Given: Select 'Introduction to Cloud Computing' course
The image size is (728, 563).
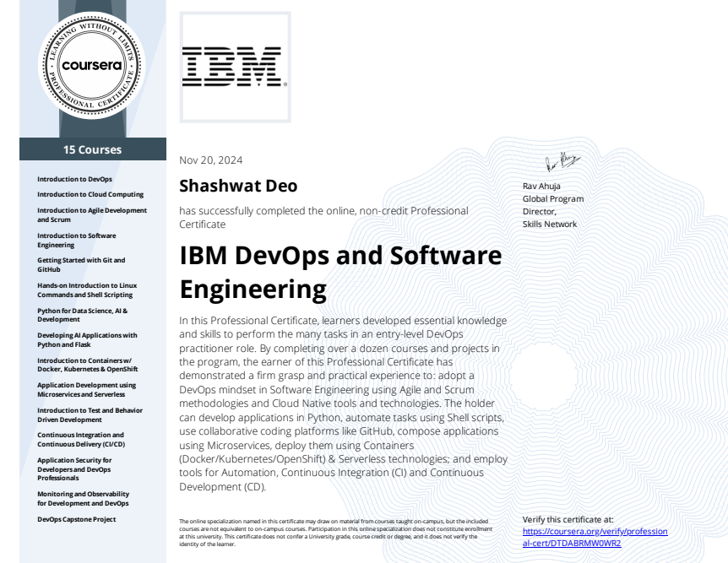Looking at the screenshot, I should 90,194.
